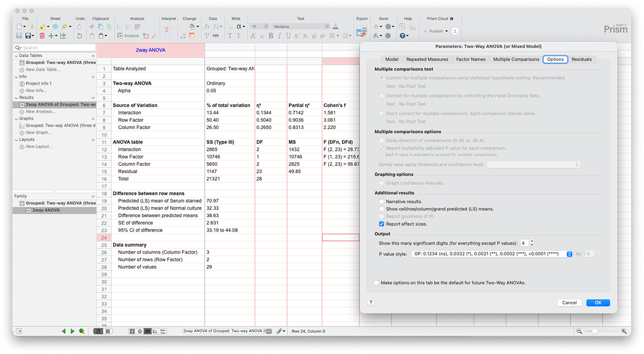Open the Interpret checklist icon
Screen dimensions: 644x354
click(168, 31)
